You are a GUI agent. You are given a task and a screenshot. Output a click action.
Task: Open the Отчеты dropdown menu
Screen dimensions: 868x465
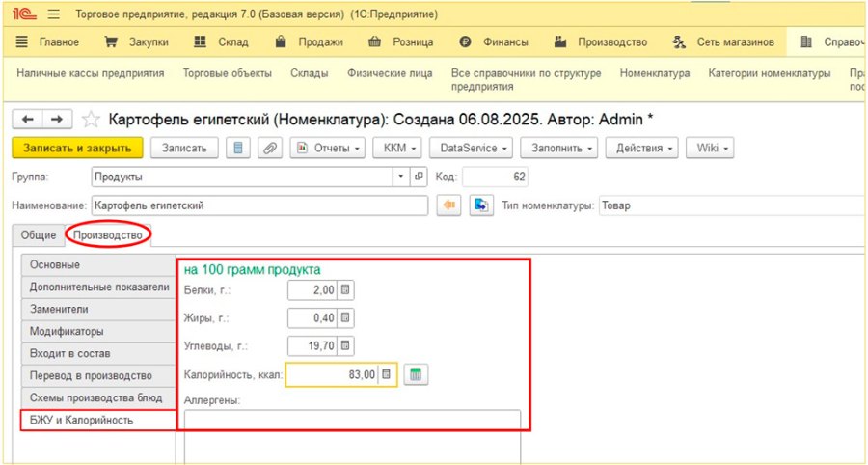(x=328, y=148)
